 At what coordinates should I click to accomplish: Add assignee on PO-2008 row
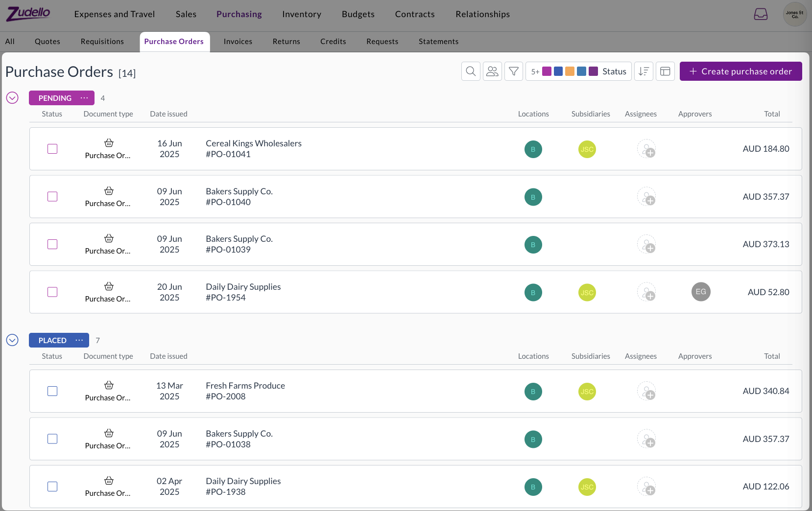[x=646, y=391]
